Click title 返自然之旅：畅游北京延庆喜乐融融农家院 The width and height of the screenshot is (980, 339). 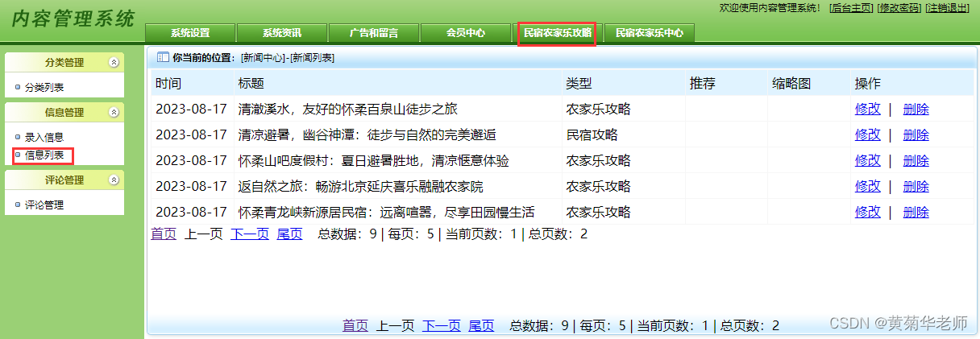361,187
